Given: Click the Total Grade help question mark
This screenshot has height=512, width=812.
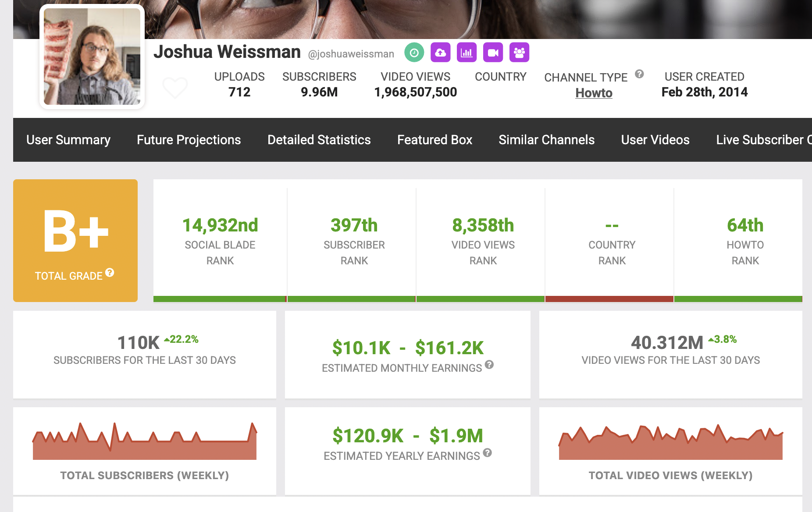Looking at the screenshot, I should coord(110,272).
